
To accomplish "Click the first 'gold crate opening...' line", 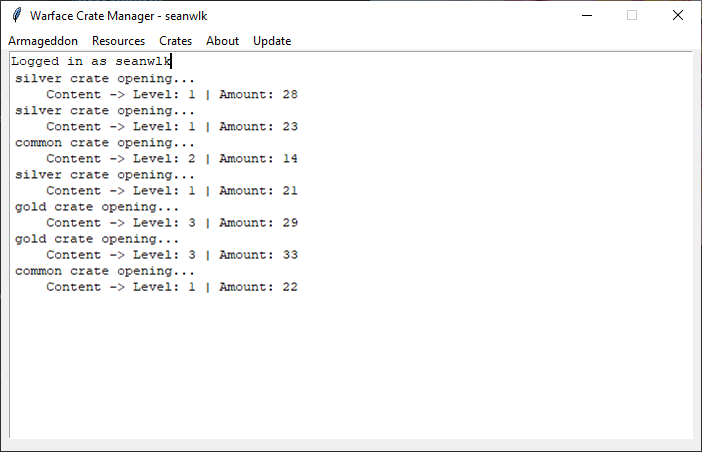I will click(97, 207).
